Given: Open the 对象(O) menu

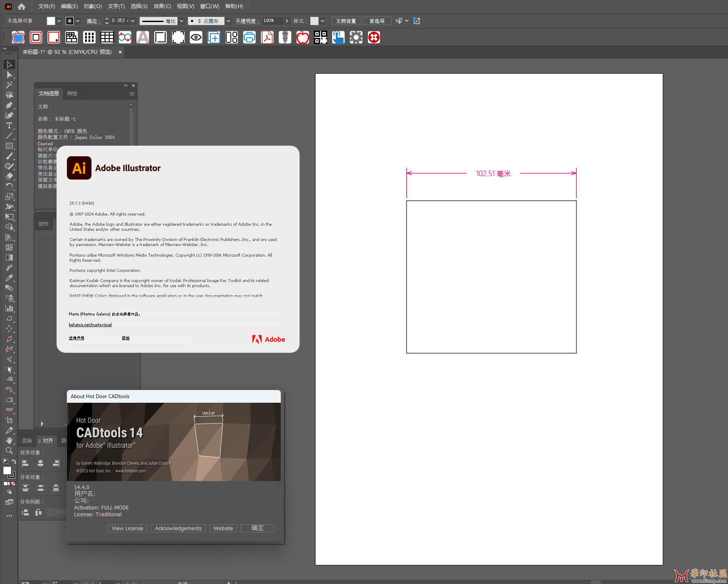Looking at the screenshot, I should pos(93,6).
